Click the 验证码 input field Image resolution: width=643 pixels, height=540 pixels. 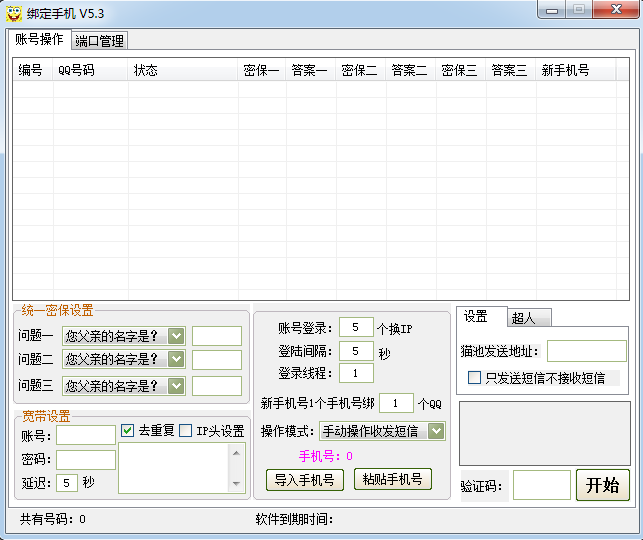[x=542, y=485]
